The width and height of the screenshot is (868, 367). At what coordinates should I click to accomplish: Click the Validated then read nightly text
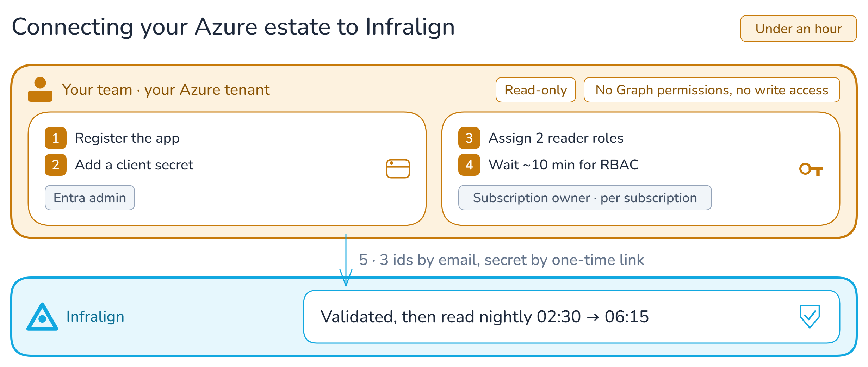tap(484, 317)
